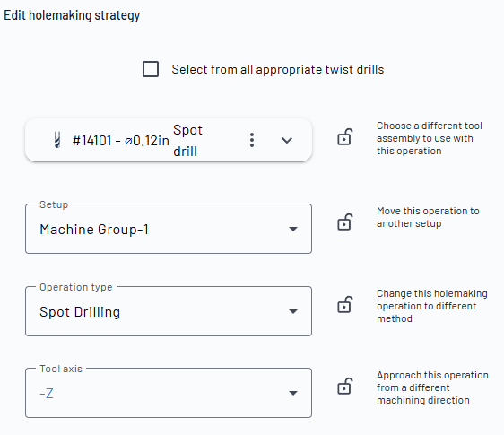Toggle the lock icon beside tool assembly
Screen dimensions: 504x435
click(345, 137)
